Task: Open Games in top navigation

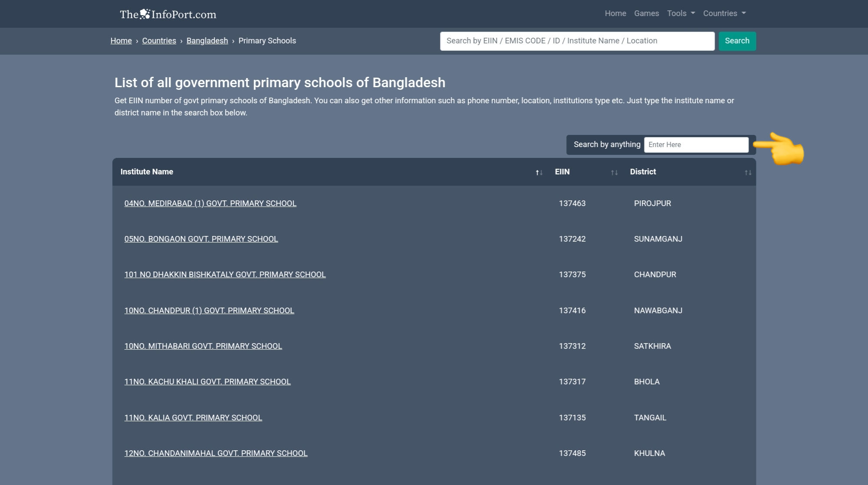Action: pyautogui.click(x=646, y=13)
